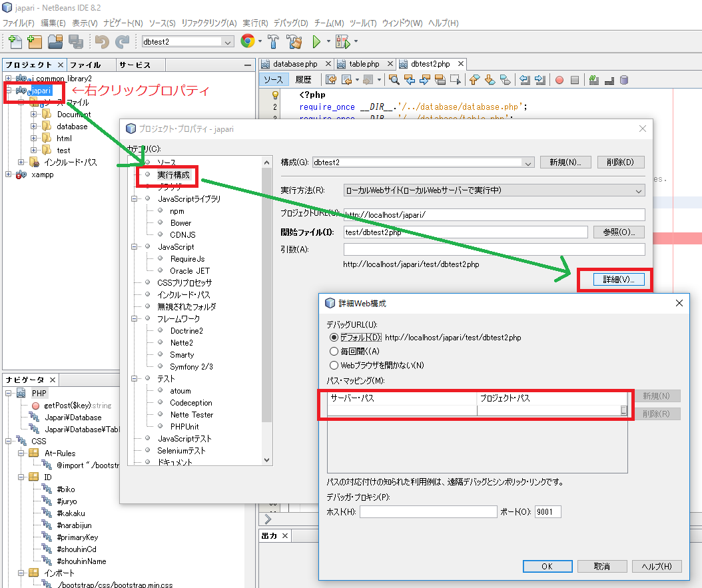Screen dimensions: 702x588
Task: Collapse the フレームワーク category node
Action: pos(135,318)
